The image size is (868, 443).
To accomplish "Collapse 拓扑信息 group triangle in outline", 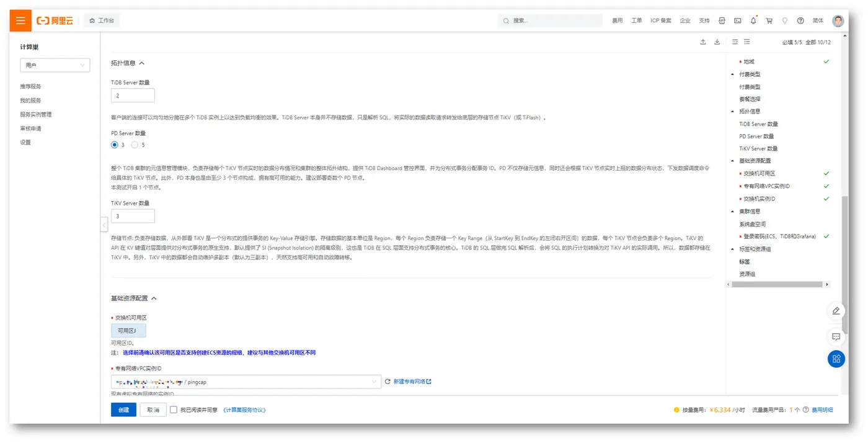I will pyautogui.click(x=733, y=112).
